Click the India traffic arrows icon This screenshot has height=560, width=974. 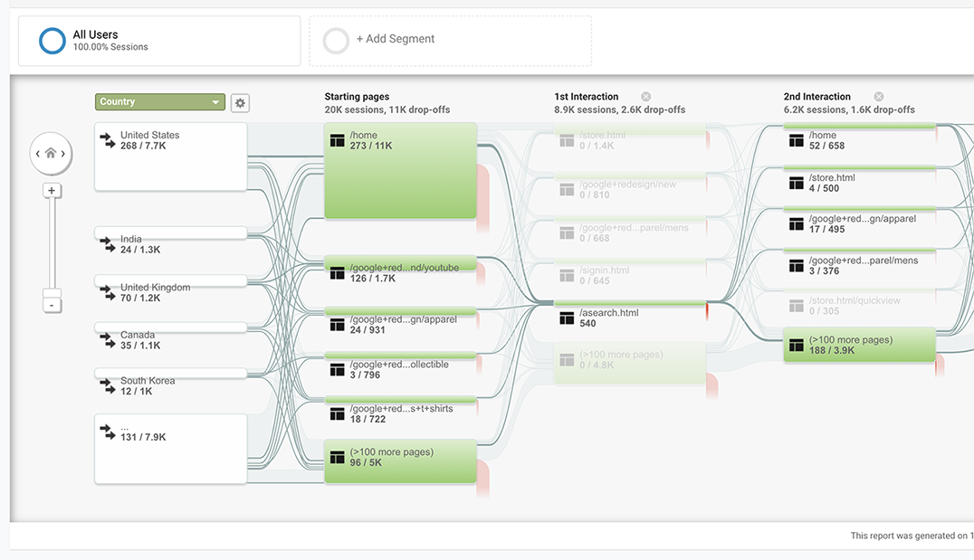[x=108, y=244]
